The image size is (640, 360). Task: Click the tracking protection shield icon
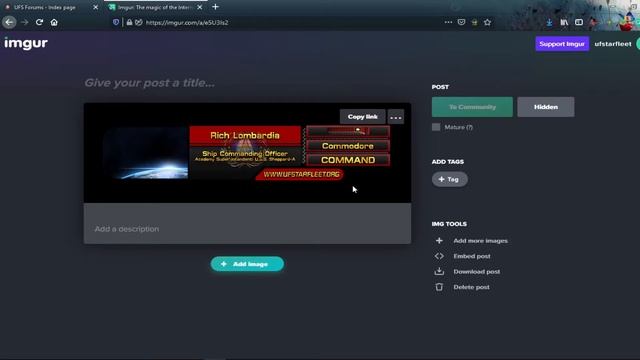116,22
